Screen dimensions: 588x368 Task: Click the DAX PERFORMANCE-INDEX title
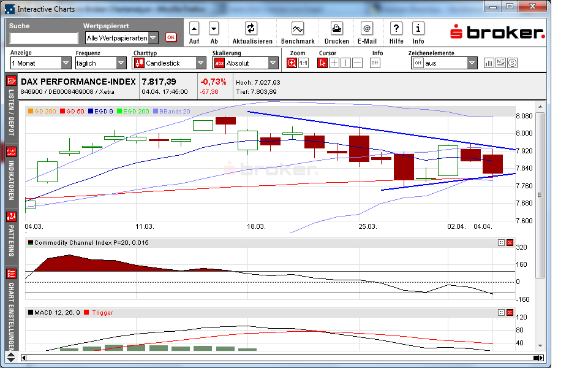pyautogui.click(x=78, y=82)
